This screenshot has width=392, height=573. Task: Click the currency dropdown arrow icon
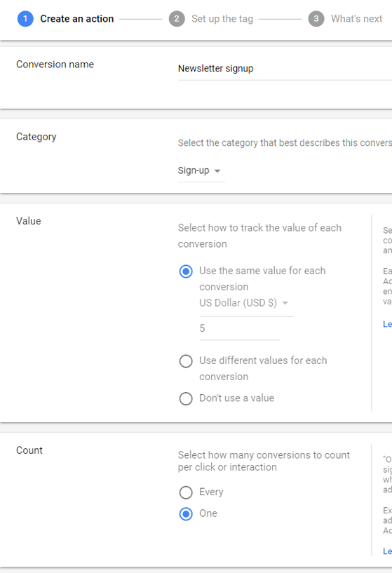tap(285, 303)
